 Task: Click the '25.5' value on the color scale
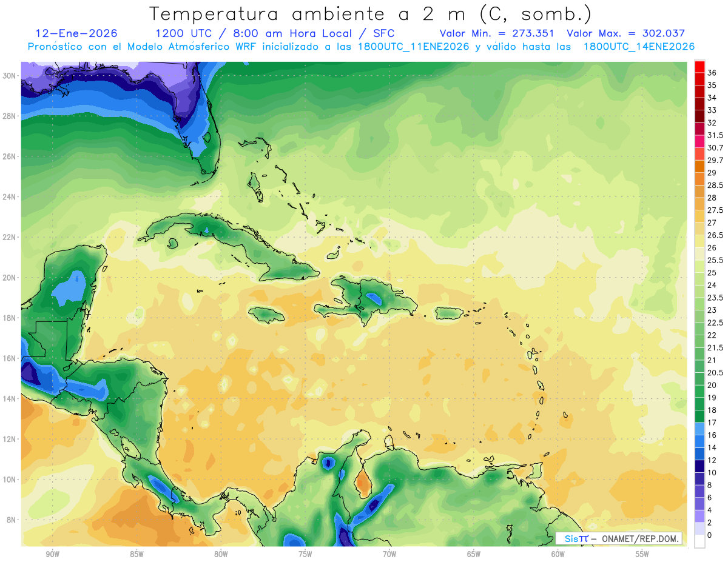click(x=715, y=261)
